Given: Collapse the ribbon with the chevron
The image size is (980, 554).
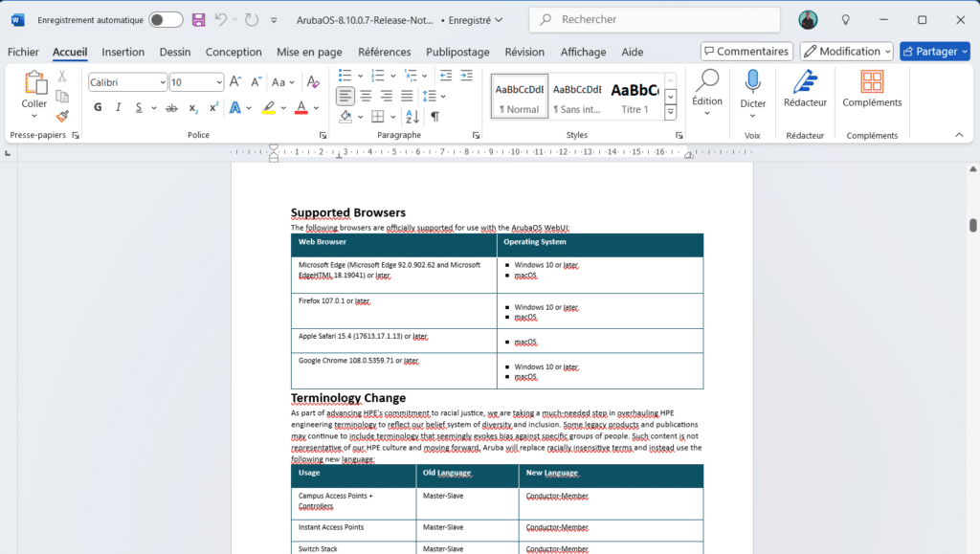Looking at the screenshot, I should click(x=959, y=135).
